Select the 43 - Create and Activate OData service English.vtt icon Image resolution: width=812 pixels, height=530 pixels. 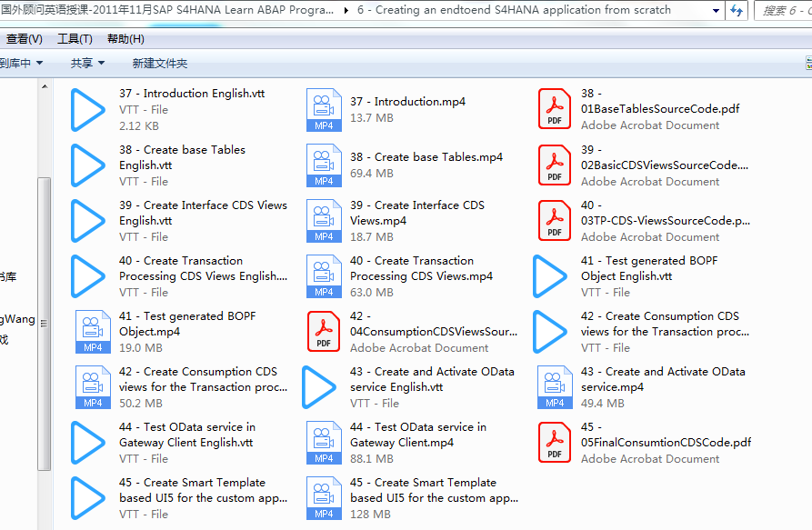(319, 386)
